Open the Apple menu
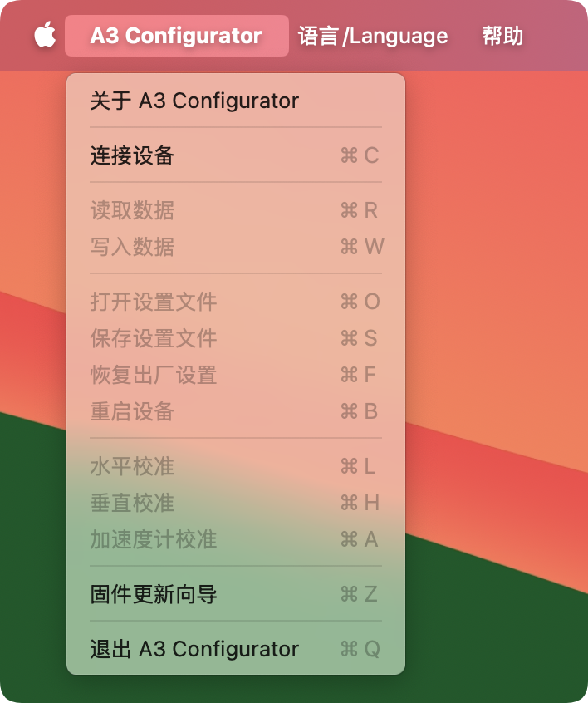 (x=45, y=36)
